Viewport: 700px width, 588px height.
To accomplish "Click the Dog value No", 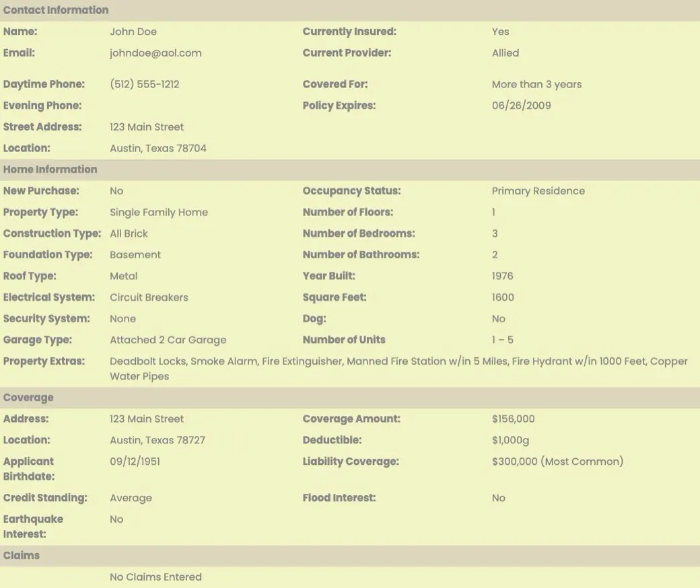I will pyautogui.click(x=499, y=319).
